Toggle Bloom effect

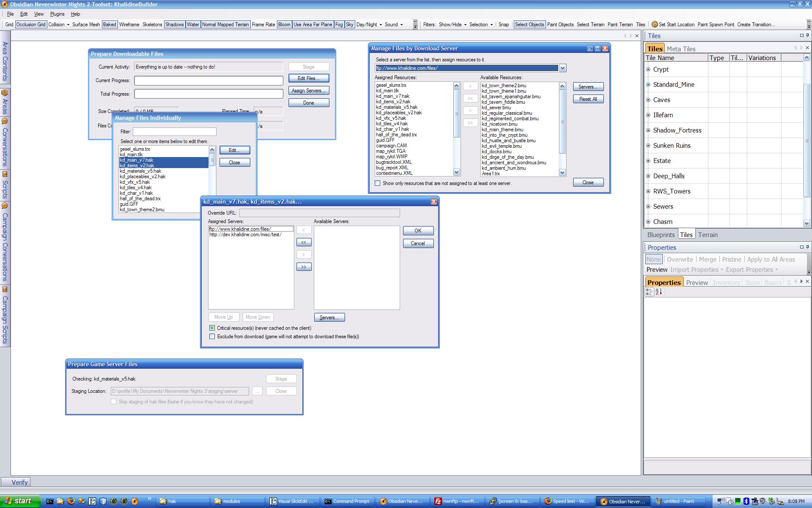click(x=284, y=25)
